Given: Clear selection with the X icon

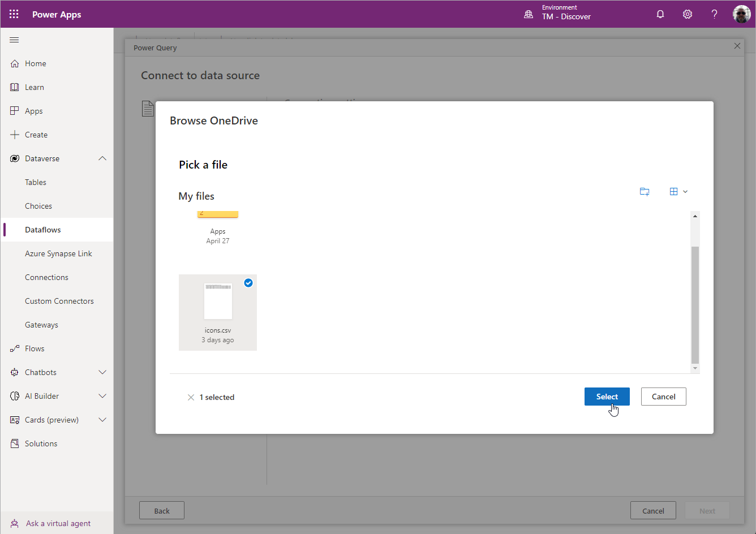Looking at the screenshot, I should pyautogui.click(x=191, y=397).
